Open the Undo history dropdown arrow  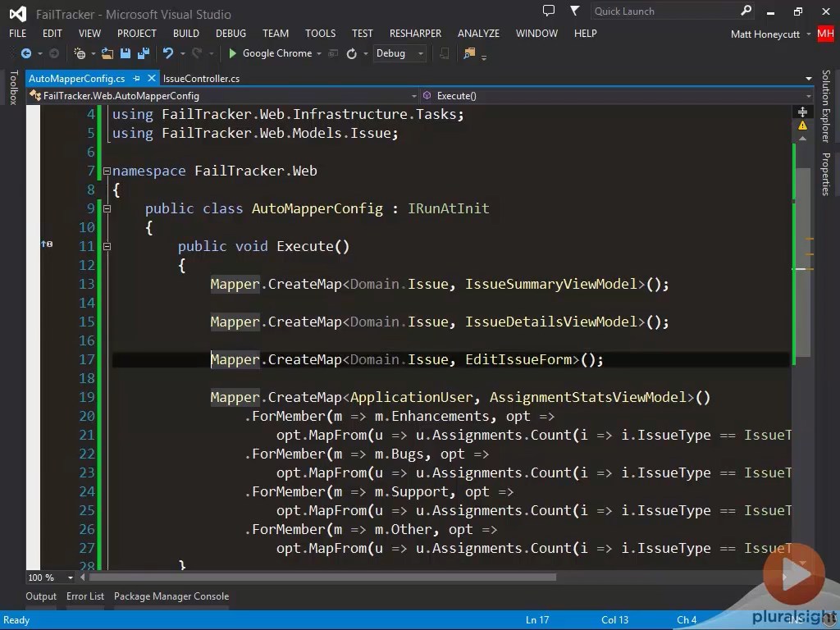(183, 53)
